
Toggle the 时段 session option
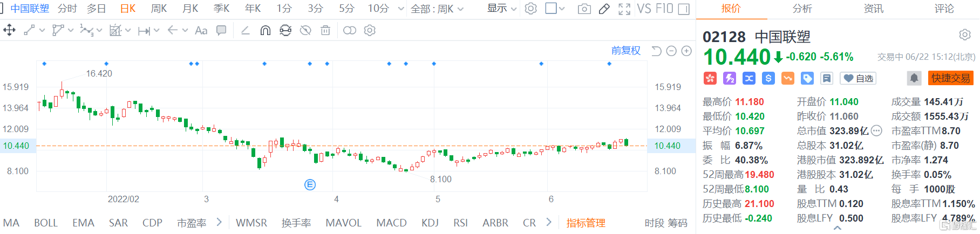coord(655,223)
